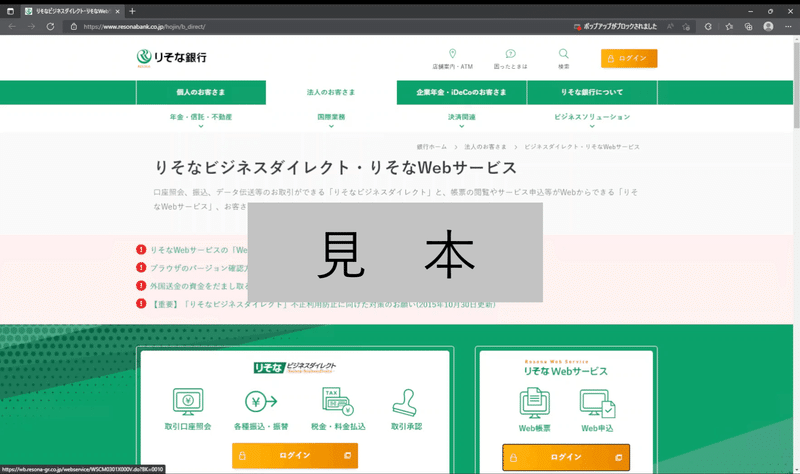This screenshot has height=474, width=800.
Task: Go to 銀行ホーム breadcrumb link
Action: point(431,147)
